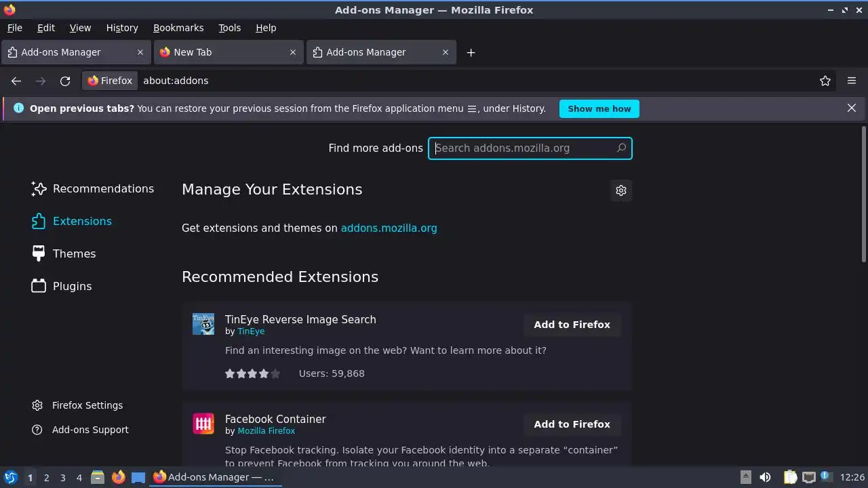
Task: Click the TinEye extension icon
Action: coord(203,324)
